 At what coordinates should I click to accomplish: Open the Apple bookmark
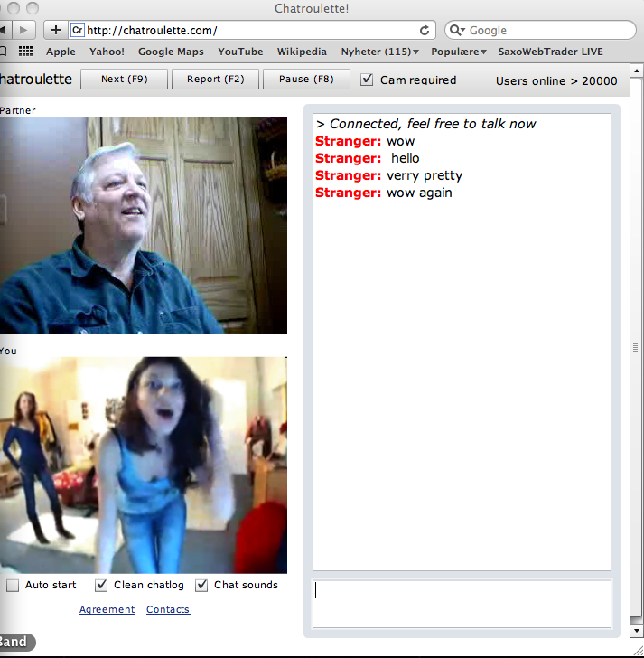click(61, 52)
